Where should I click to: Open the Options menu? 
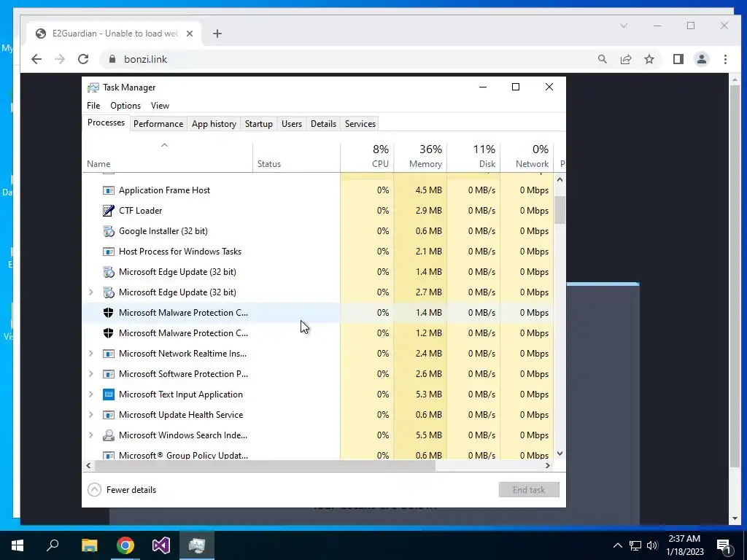pos(125,106)
